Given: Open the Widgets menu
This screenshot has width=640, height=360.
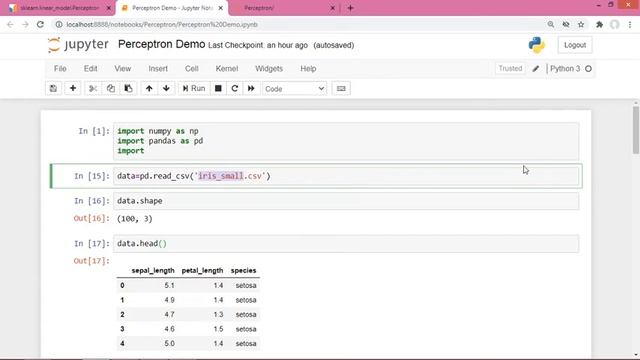Looking at the screenshot, I should point(269,69).
